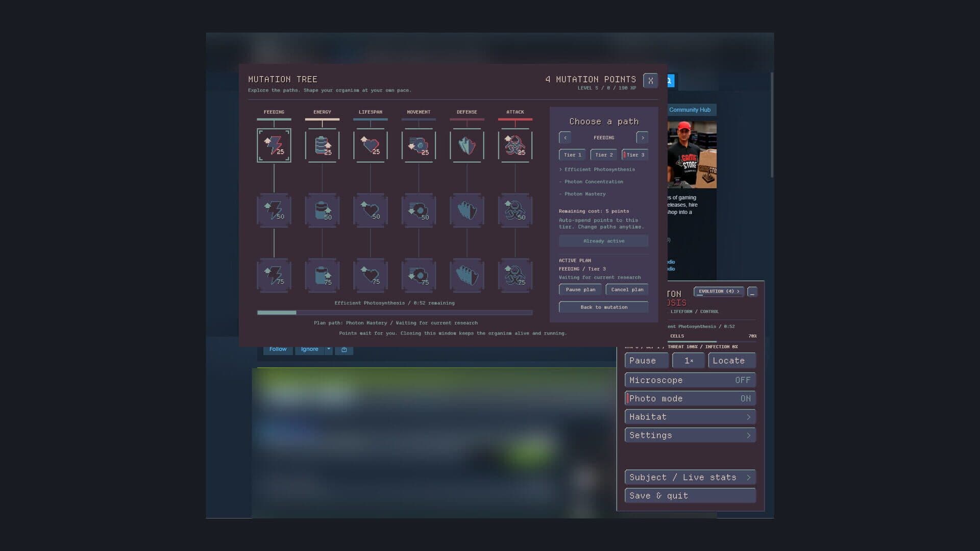Expand the Settings submenu
Viewport: 980px width, 551px height.
[690, 435]
